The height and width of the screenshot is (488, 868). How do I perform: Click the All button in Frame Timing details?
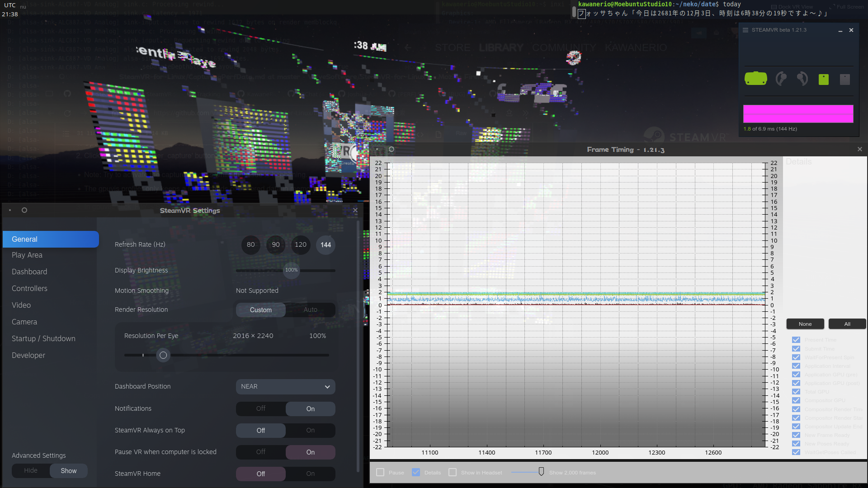[847, 324]
